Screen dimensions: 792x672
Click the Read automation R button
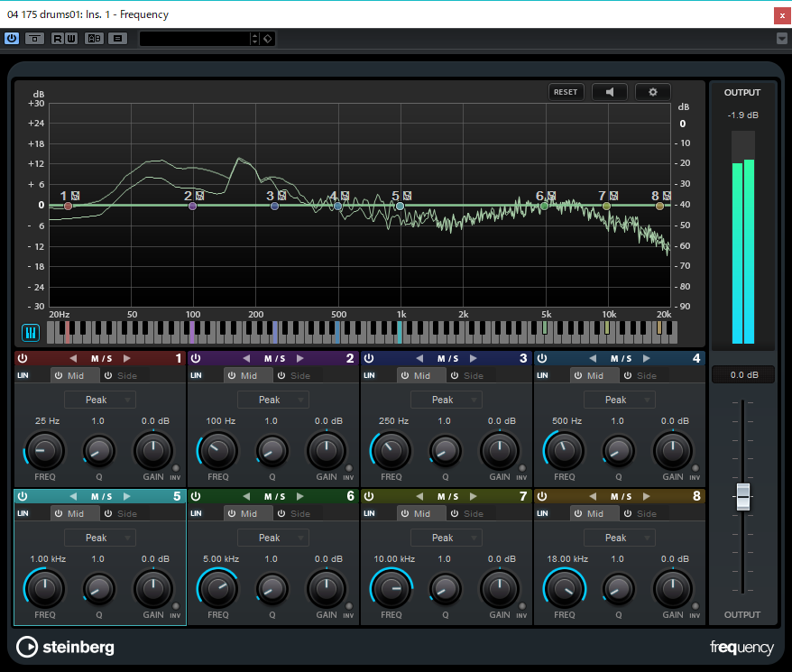pyautogui.click(x=58, y=39)
